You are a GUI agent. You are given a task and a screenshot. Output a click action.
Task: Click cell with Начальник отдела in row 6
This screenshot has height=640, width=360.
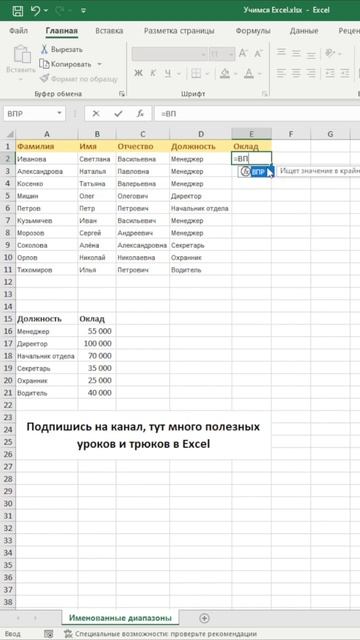click(x=200, y=209)
